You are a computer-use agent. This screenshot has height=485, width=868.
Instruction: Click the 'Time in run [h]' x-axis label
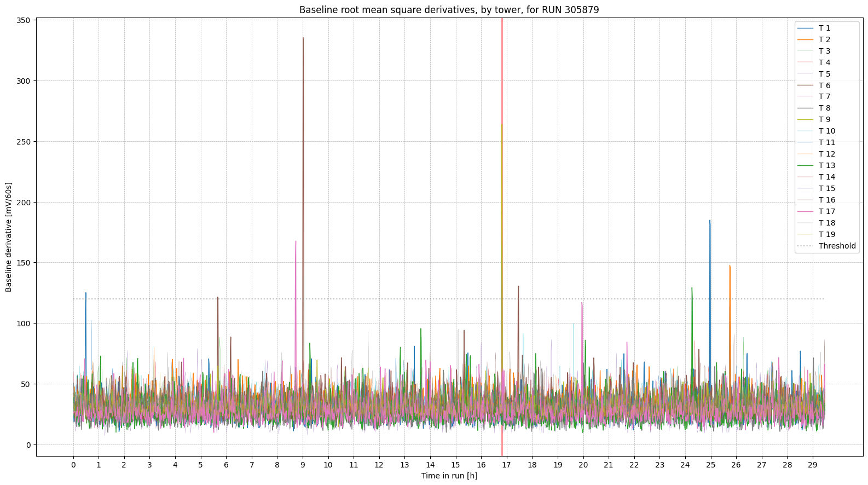(449, 476)
